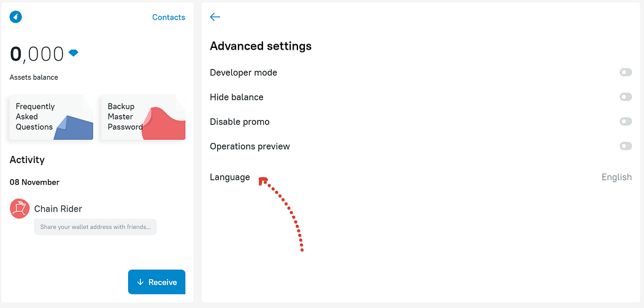Enable the Developer mode switch
Viewport: 644px width, 308px height.
tap(626, 72)
